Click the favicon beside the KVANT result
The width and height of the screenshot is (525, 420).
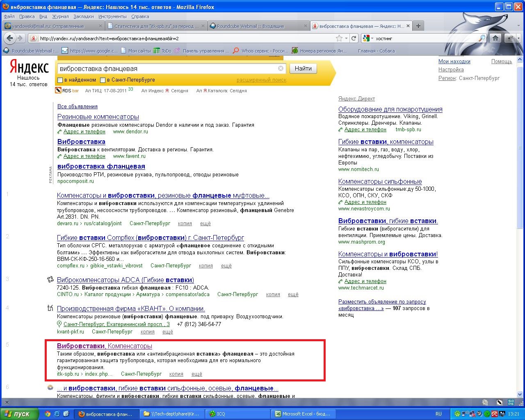click(50, 308)
